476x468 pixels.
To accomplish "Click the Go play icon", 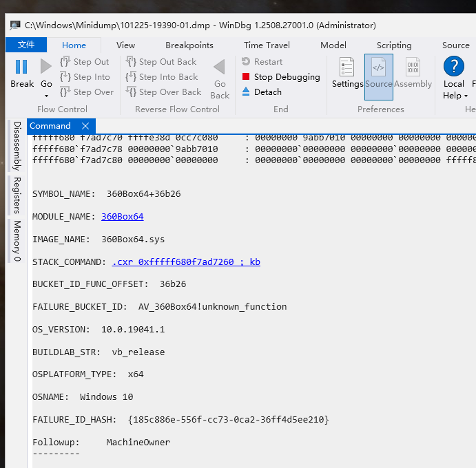I will (46, 66).
